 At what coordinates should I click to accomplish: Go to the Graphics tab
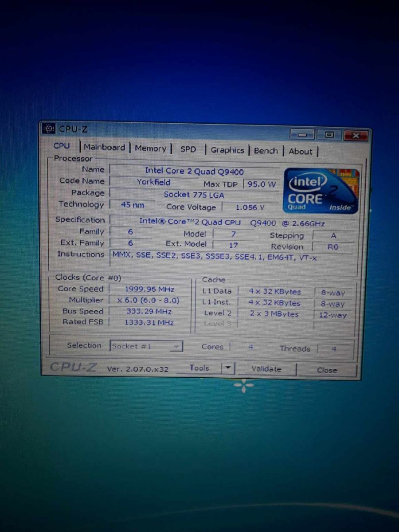(x=227, y=150)
